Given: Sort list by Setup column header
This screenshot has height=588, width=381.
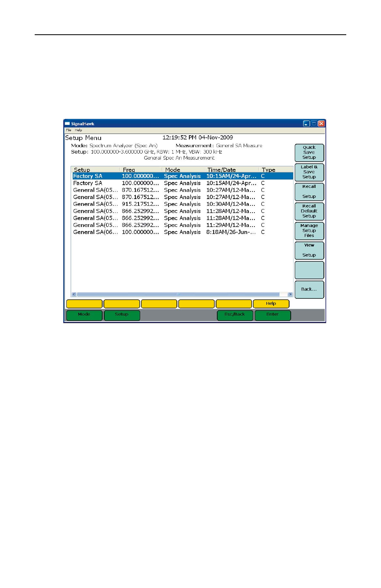Looking at the screenshot, I should coord(95,170).
